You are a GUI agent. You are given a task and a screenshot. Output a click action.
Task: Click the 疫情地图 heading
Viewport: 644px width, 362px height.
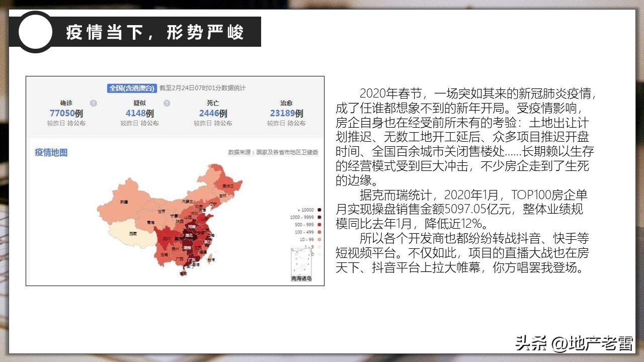tap(51, 152)
